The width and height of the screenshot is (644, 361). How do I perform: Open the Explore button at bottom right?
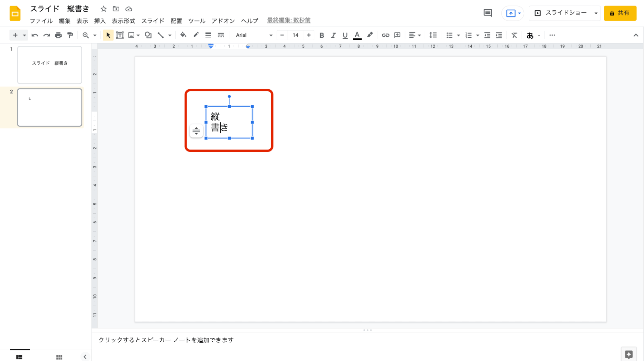point(629,354)
